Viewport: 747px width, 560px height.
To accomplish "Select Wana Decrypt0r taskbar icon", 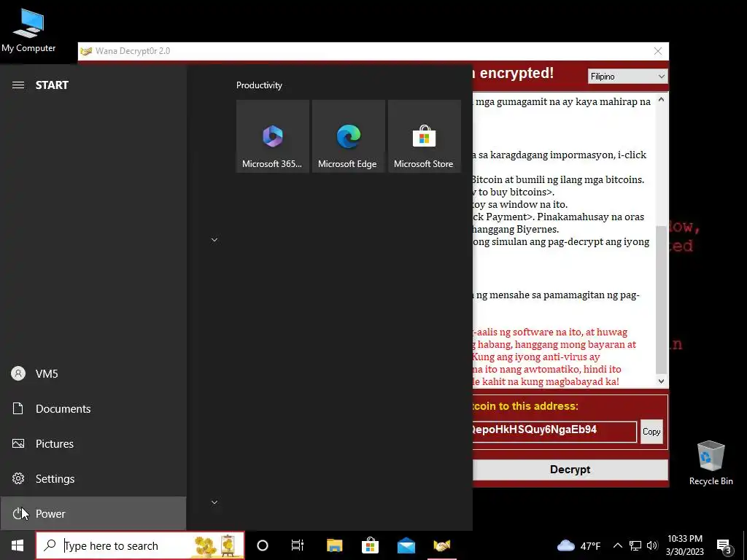I will coord(441,545).
